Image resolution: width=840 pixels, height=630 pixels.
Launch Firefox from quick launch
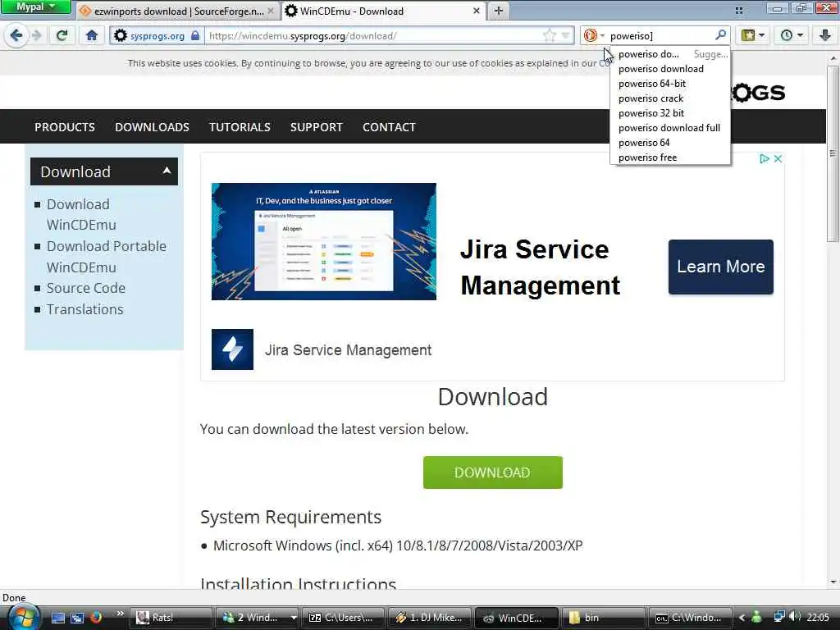point(96,618)
